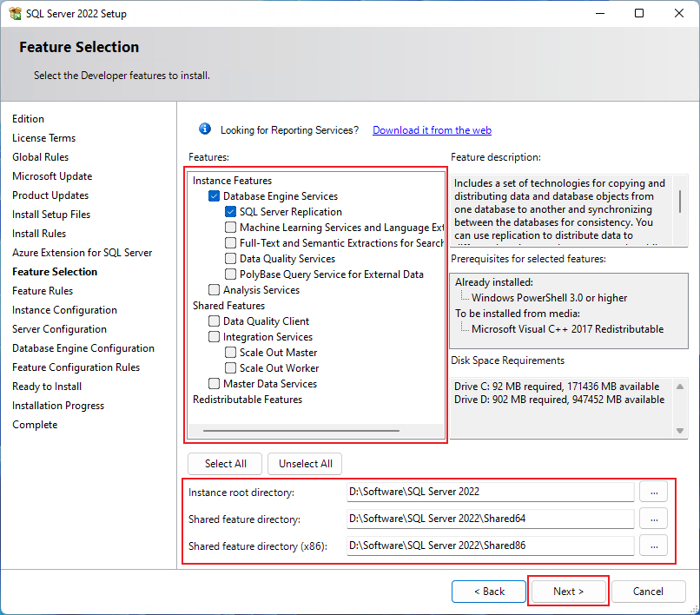Screen dimensions: 700x615
Task: Browse for Shared feature directory (x86)
Action: [654, 546]
